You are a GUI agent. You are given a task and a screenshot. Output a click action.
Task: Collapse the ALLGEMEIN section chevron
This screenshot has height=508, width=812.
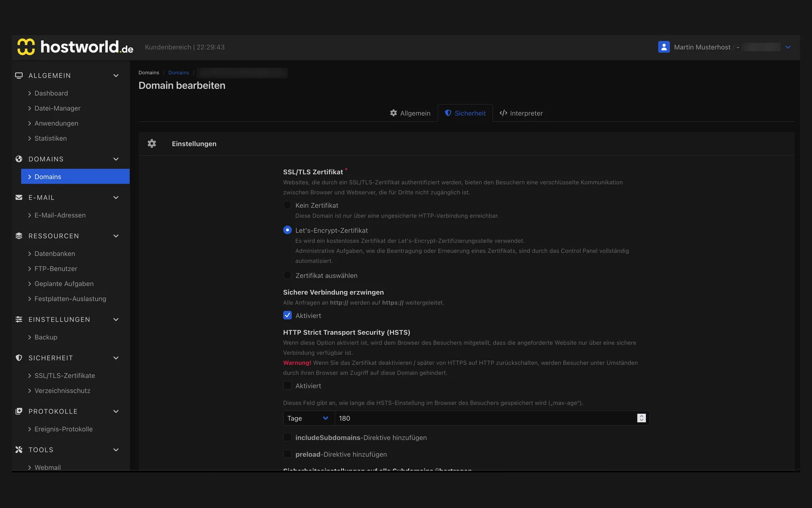tap(116, 75)
